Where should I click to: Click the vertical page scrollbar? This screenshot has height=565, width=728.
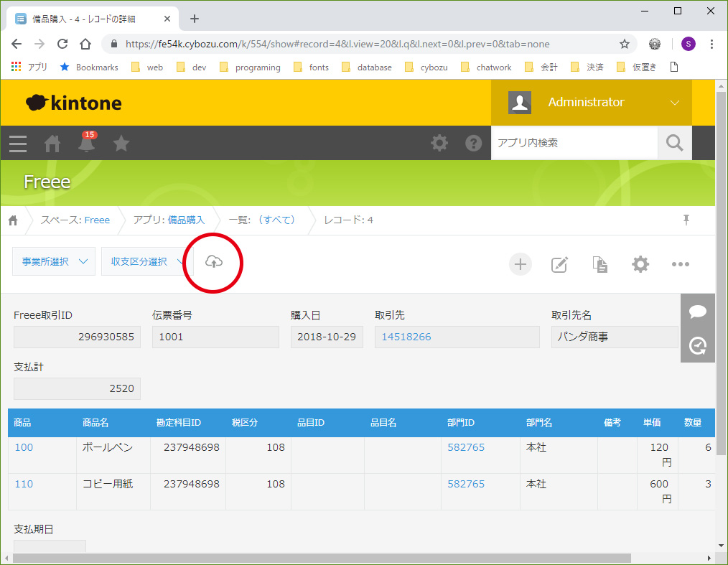(x=721, y=274)
